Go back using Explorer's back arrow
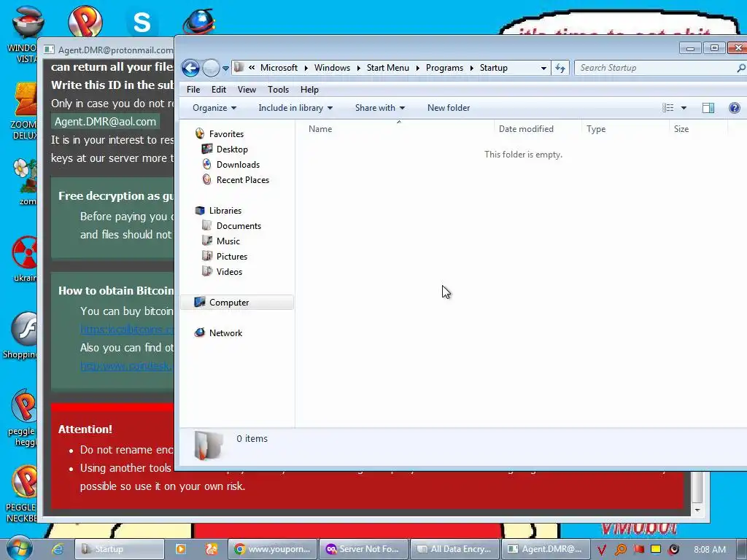This screenshot has height=560, width=747. (x=190, y=68)
